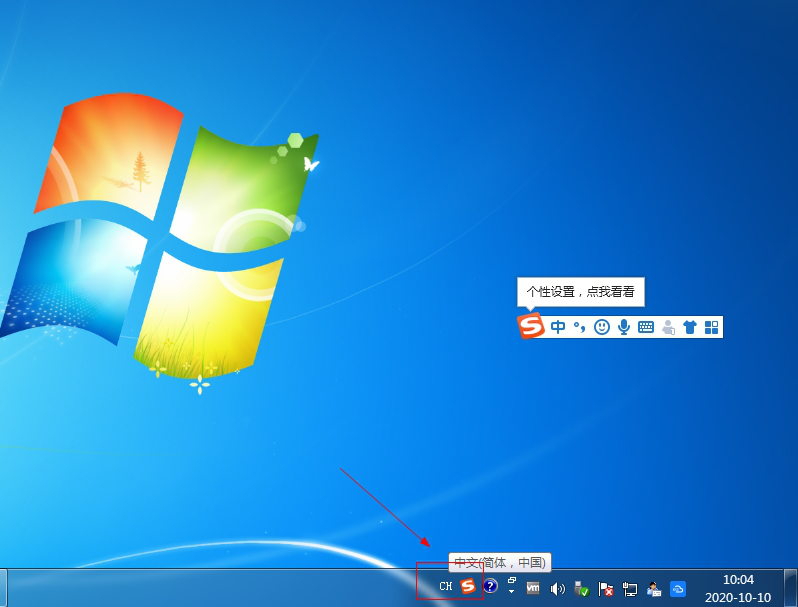Open the language bar help question-mark icon
The width and height of the screenshot is (798, 607).
point(490,586)
